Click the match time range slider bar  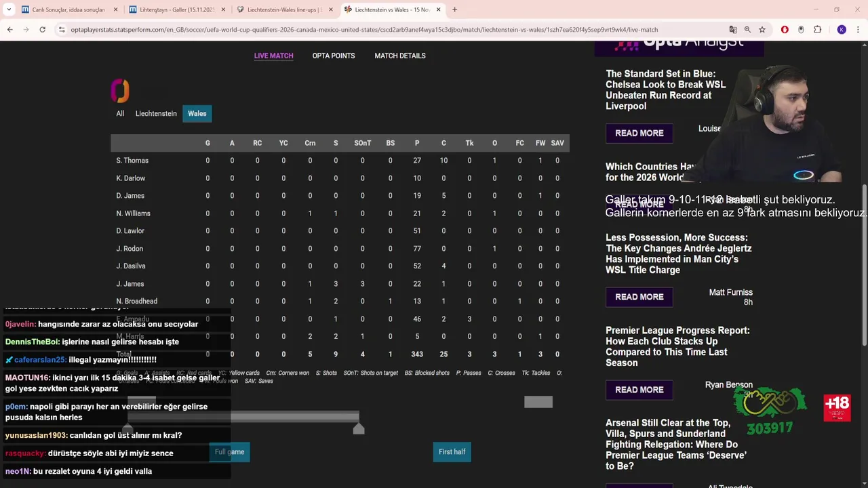(243, 417)
